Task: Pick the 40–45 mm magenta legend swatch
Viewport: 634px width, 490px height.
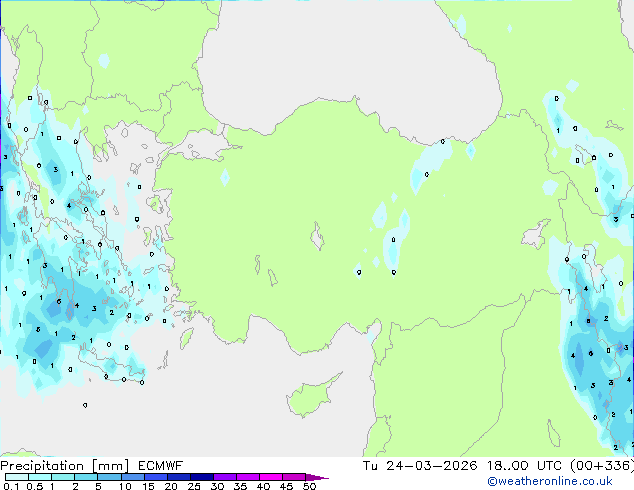Action: click(x=271, y=477)
